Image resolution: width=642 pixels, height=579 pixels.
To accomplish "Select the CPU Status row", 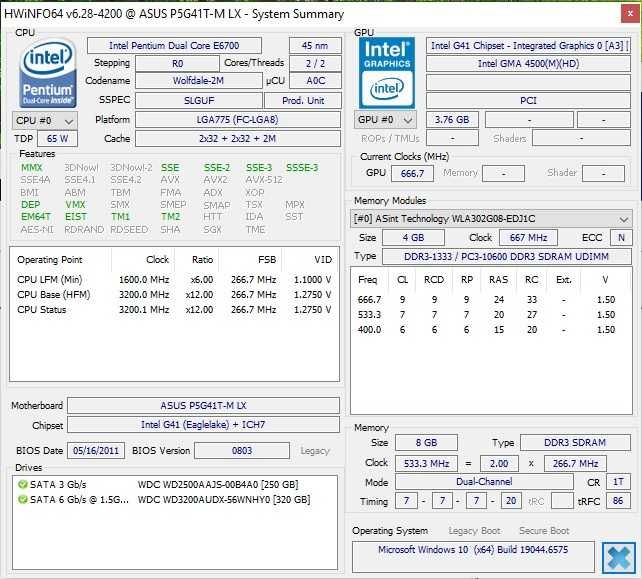I will pos(174,310).
